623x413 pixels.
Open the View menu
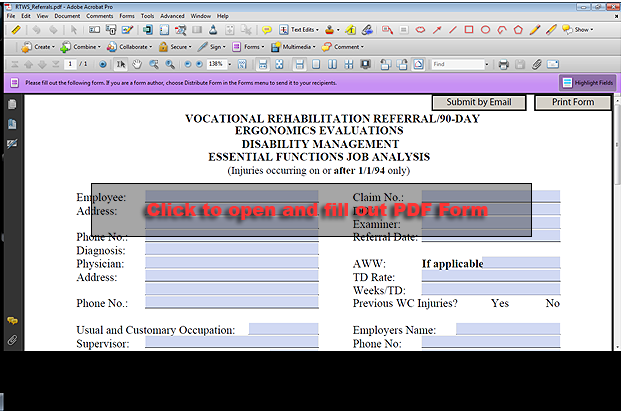43,16
